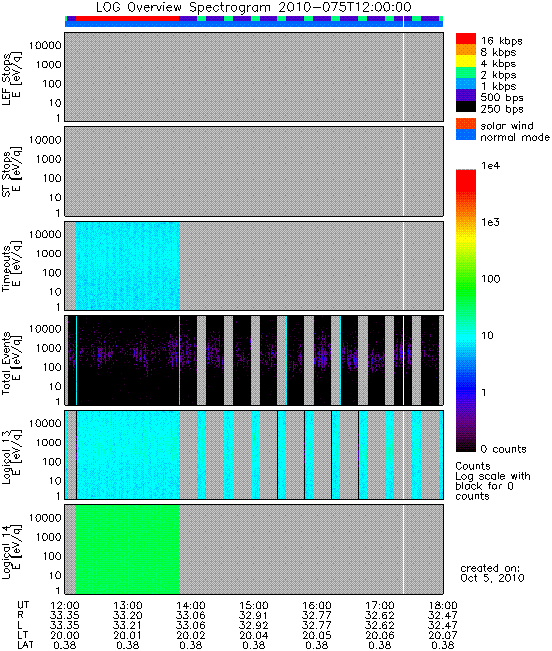Click the large cyan block in Logical 13 panel
552x651 pixels.
pyautogui.click(x=127, y=455)
